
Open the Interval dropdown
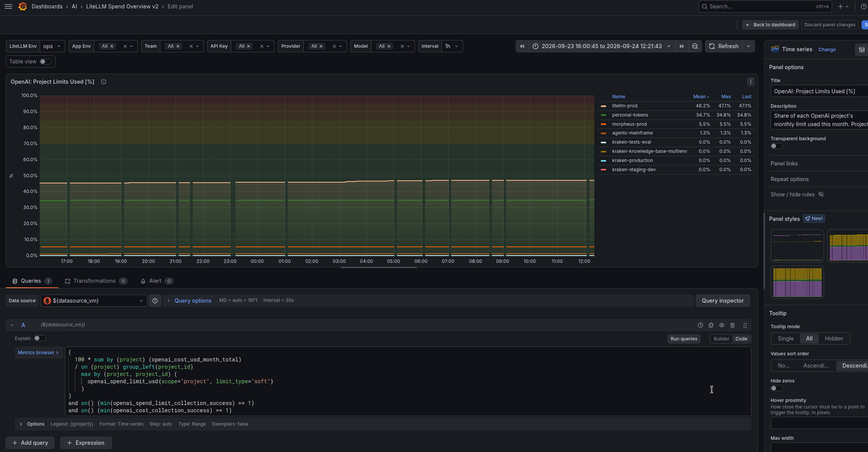point(452,46)
